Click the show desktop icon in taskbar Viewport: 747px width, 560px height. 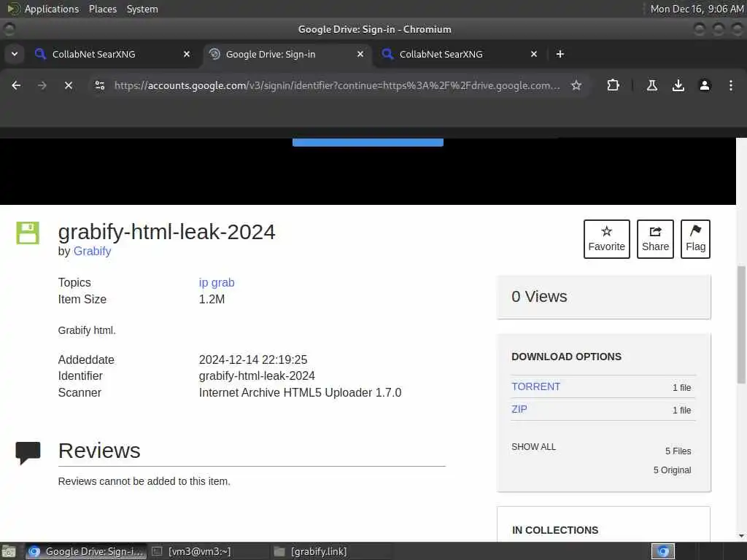click(x=9, y=551)
